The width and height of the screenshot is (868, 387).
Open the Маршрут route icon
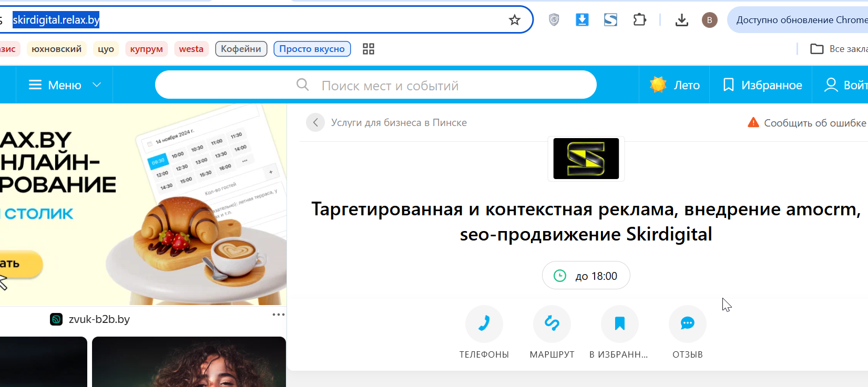click(x=552, y=324)
